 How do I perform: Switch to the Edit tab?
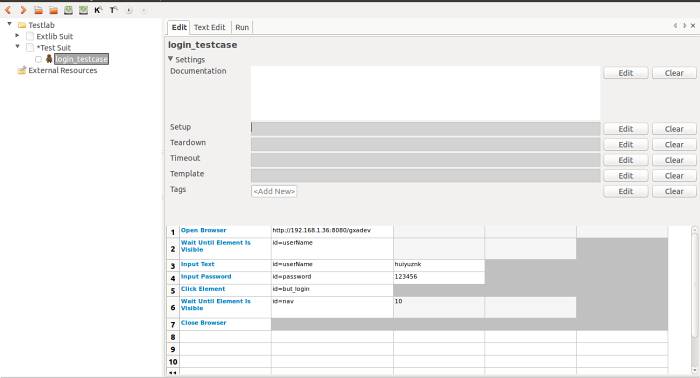[179, 27]
